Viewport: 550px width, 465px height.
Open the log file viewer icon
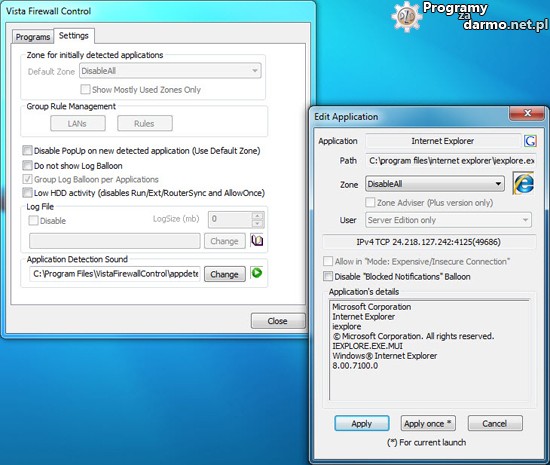pos(257,241)
